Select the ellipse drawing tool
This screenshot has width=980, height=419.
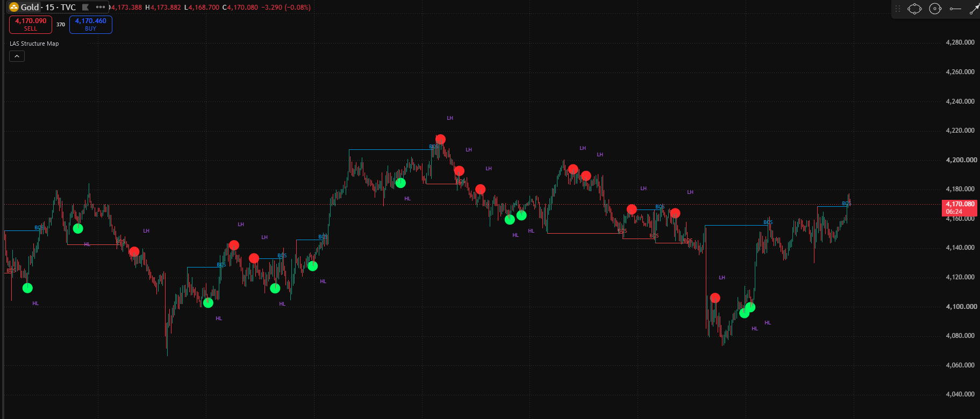tap(914, 9)
